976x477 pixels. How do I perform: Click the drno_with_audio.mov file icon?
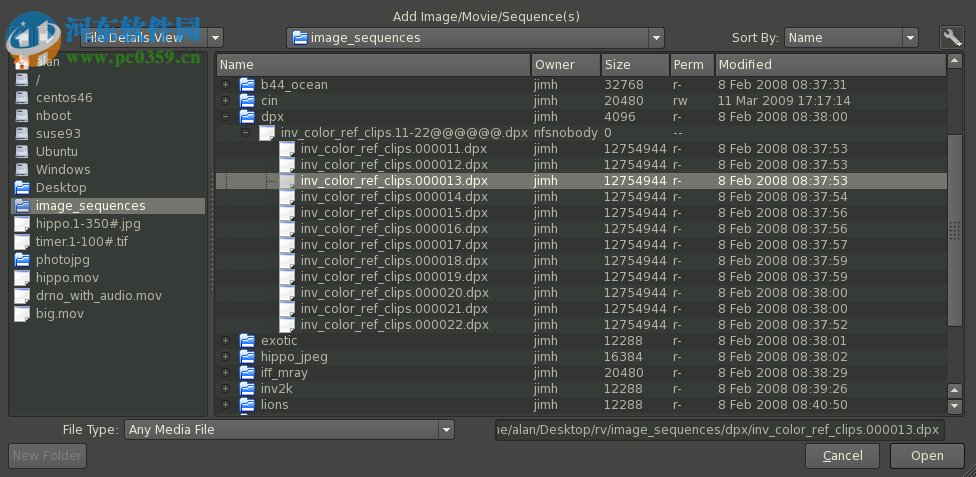tap(22, 296)
